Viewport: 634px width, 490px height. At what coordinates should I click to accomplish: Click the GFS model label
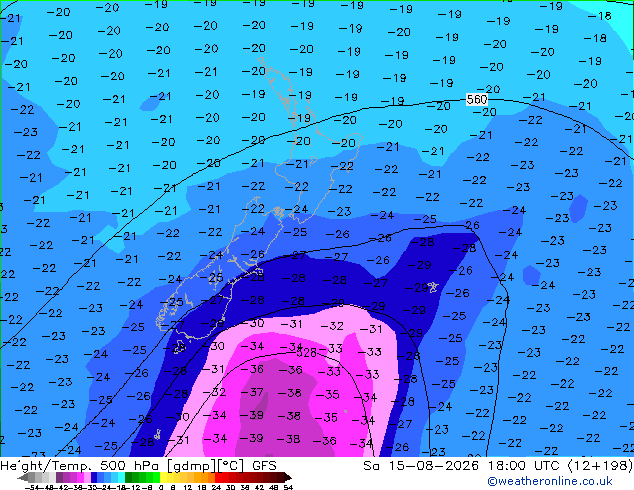point(264,466)
